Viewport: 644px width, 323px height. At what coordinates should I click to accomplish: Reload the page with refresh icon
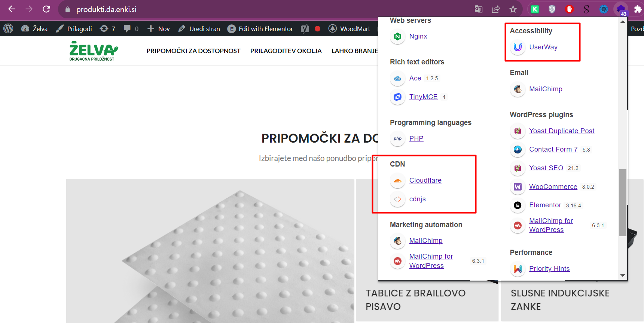[x=46, y=9]
